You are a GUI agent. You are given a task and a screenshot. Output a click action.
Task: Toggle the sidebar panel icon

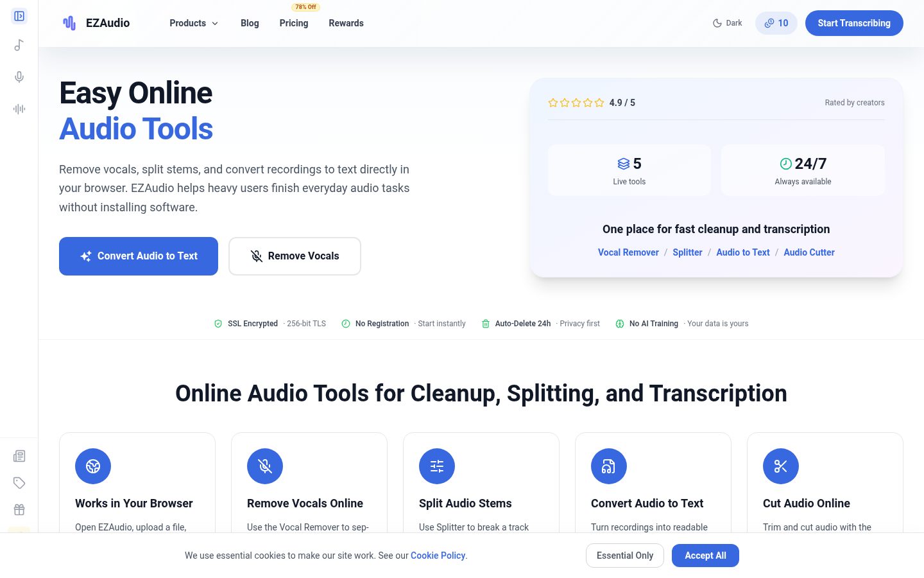19,16
